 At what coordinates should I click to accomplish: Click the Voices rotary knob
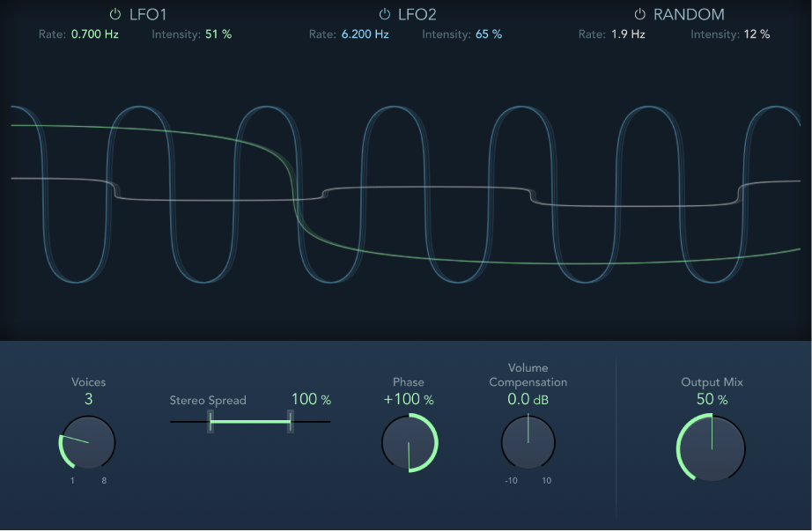[87, 443]
